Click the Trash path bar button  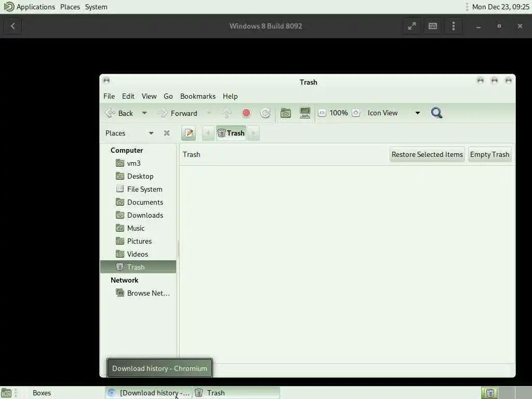click(x=231, y=133)
